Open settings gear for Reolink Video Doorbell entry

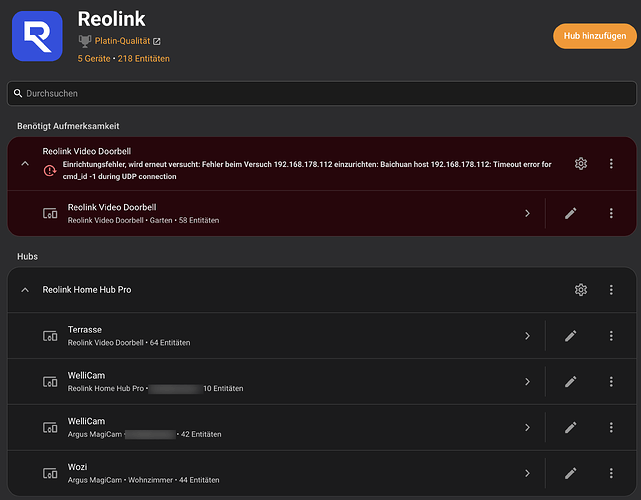coord(580,164)
